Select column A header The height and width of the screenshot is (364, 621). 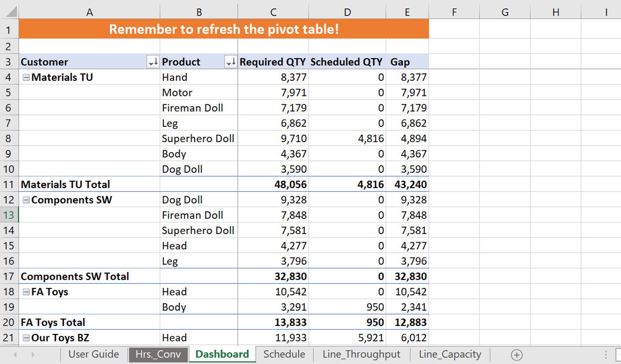click(x=90, y=12)
